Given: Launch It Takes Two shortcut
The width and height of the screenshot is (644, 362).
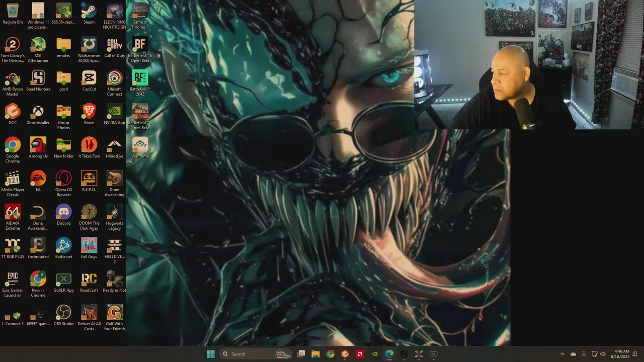Looking at the screenshot, I should [x=89, y=148].
